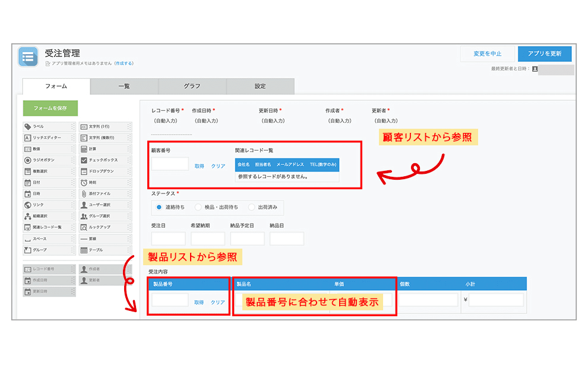Pick the リッチエディター field element

(x=48, y=138)
